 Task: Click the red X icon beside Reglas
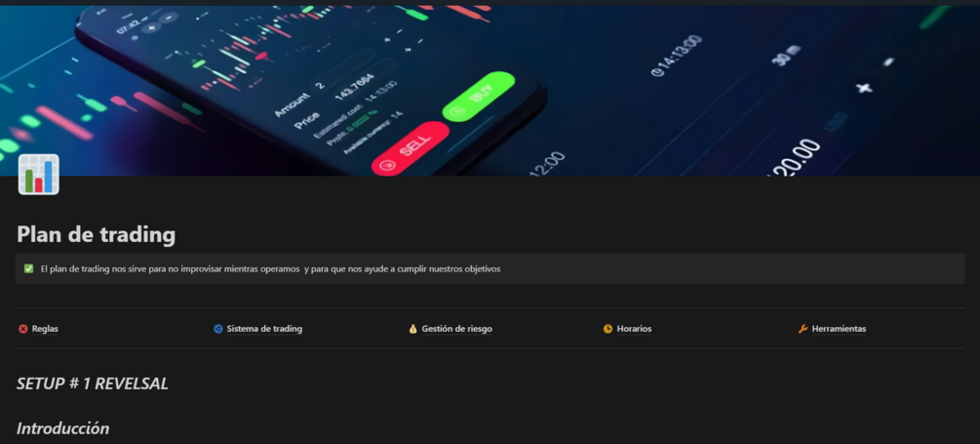click(x=23, y=329)
